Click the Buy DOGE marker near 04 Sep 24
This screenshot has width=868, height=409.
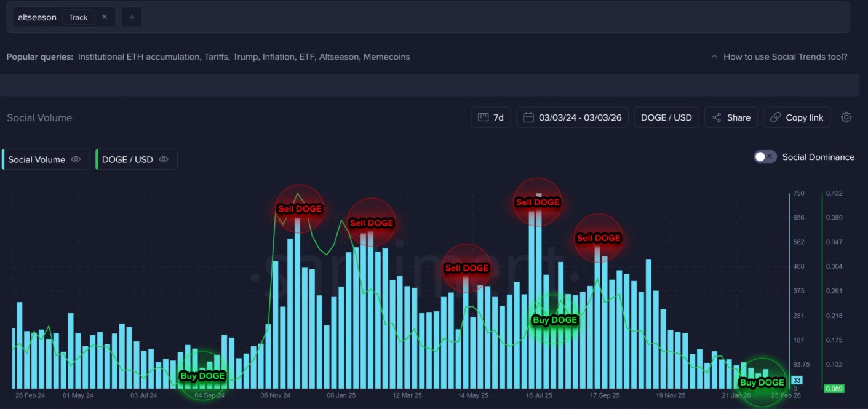pyautogui.click(x=202, y=376)
